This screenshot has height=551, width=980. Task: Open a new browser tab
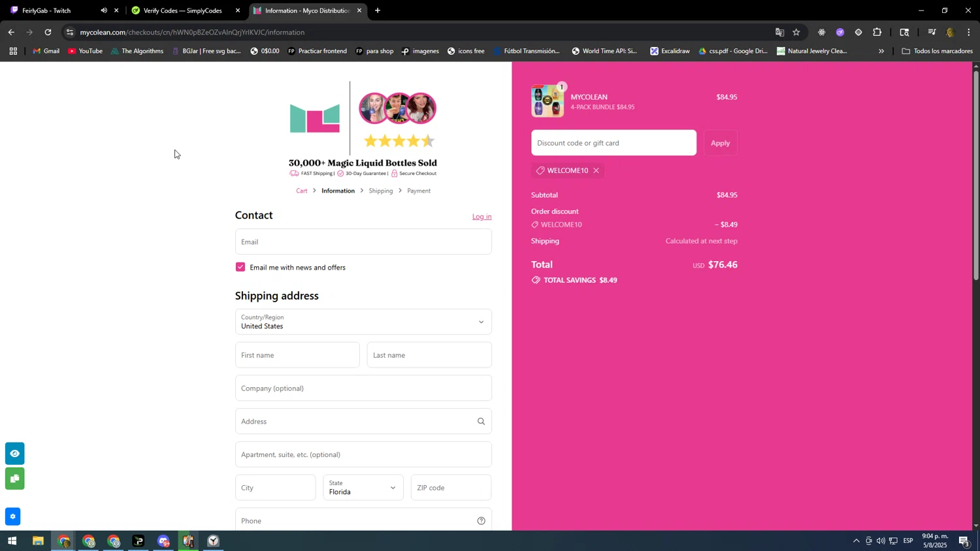[x=378, y=10]
